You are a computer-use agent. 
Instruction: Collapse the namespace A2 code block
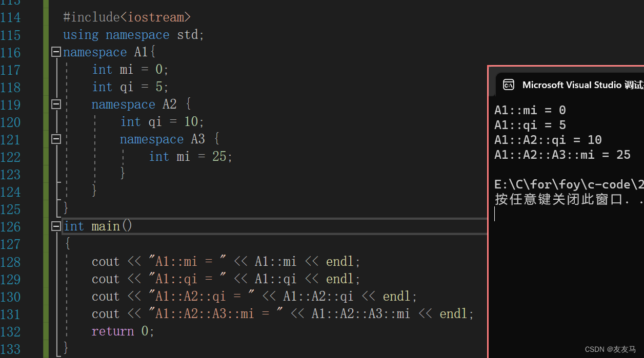click(x=55, y=104)
